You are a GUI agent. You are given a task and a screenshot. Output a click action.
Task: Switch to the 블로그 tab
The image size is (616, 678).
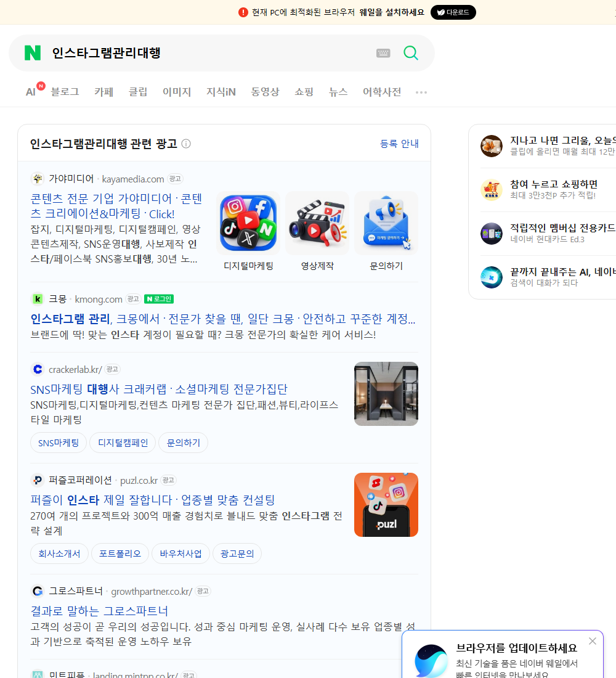[65, 92]
